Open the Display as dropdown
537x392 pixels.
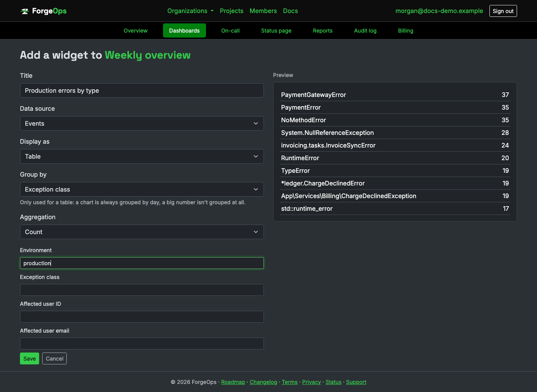tap(142, 156)
